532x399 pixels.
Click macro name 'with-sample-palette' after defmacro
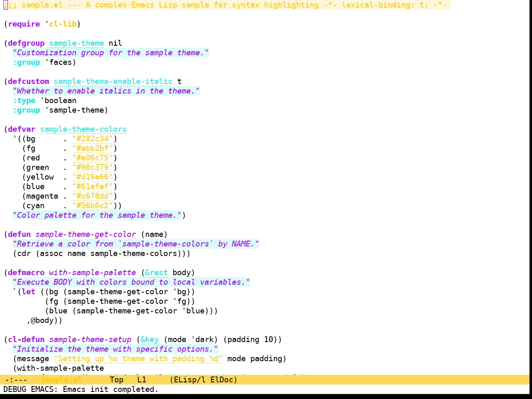point(92,273)
